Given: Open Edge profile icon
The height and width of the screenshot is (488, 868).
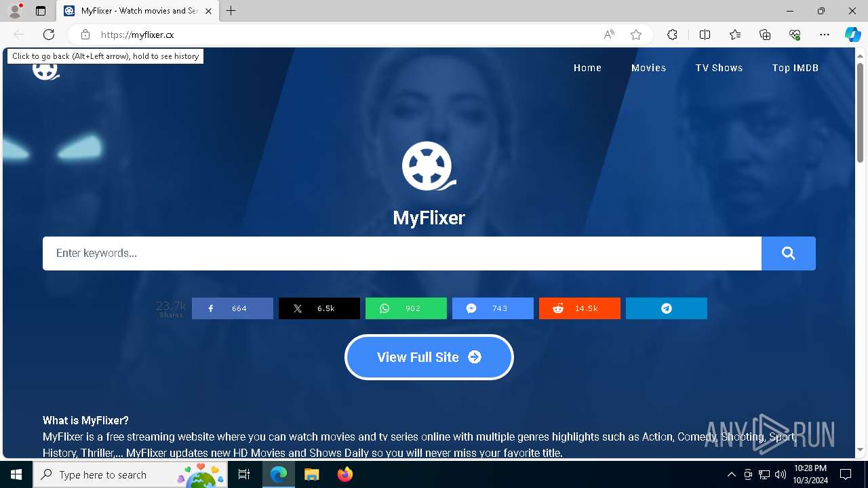Looking at the screenshot, I should point(15,11).
